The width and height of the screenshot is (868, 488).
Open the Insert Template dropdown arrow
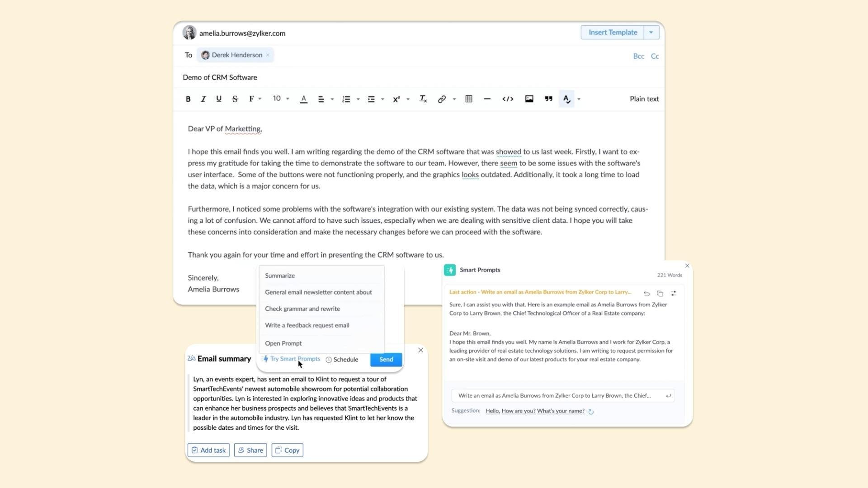[x=651, y=32]
